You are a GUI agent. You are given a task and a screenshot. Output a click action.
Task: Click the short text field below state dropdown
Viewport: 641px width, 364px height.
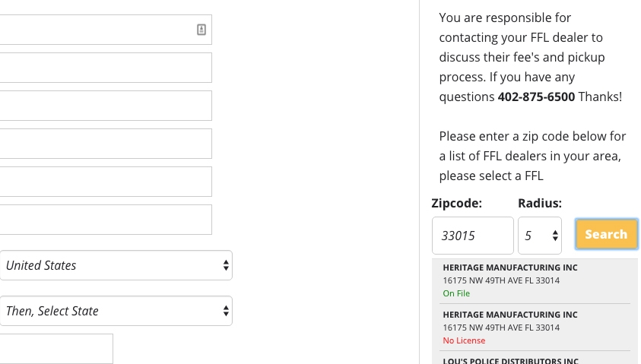pyautogui.click(x=56, y=349)
